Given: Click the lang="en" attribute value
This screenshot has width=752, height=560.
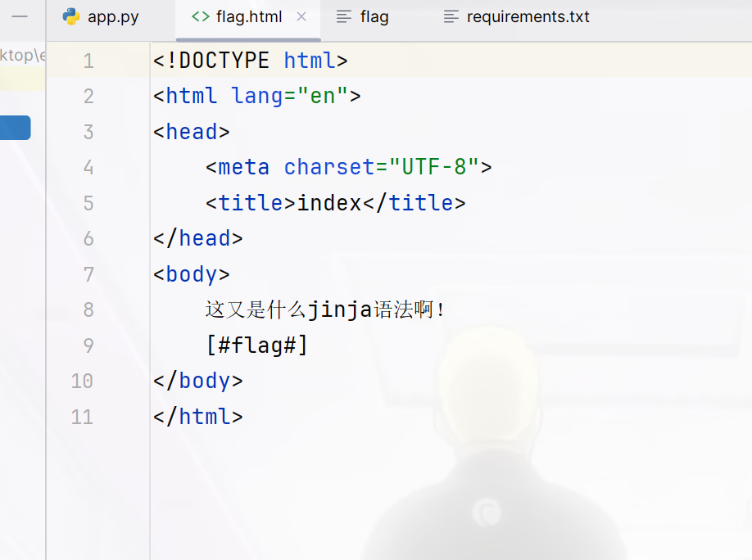Looking at the screenshot, I should (323, 97).
